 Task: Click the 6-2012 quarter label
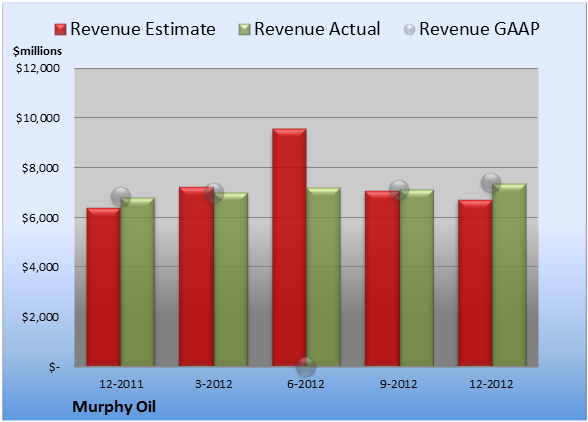(306, 384)
